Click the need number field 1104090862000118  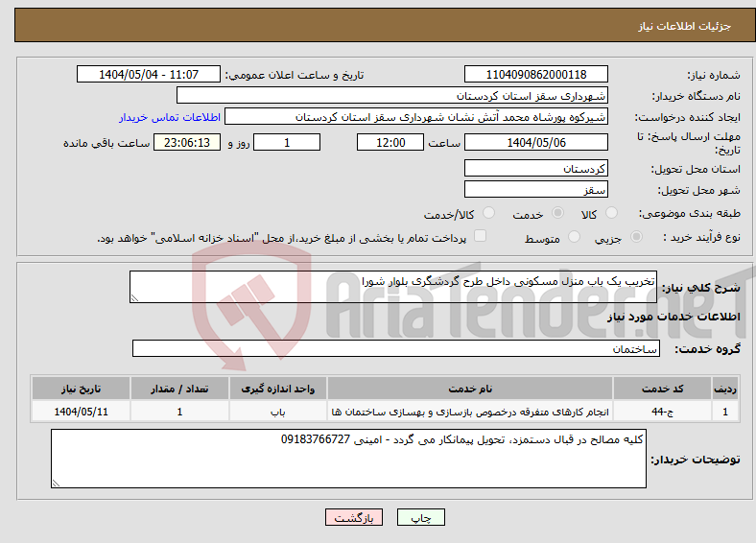click(x=536, y=74)
